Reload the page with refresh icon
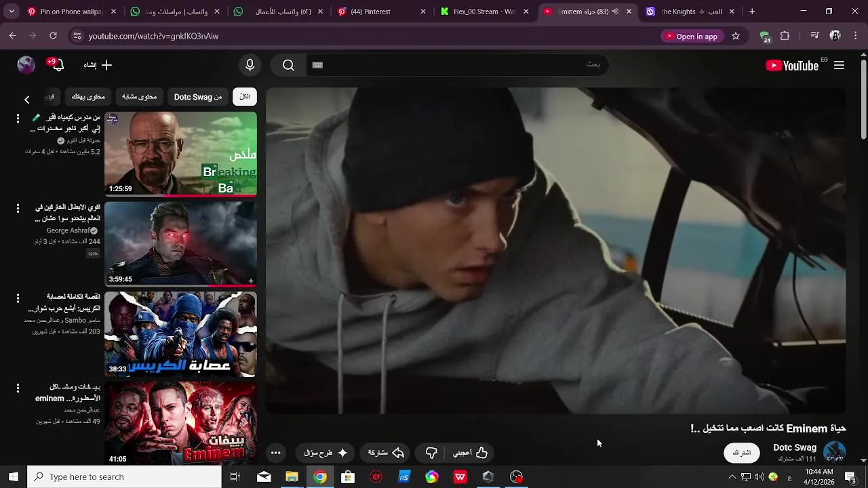 coord(53,36)
